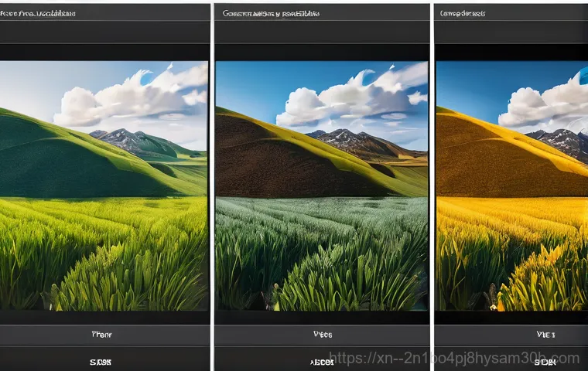The image size is (588, 371).
Task: Click the upper footer label in right panel
Action: [x=544, y=335]
